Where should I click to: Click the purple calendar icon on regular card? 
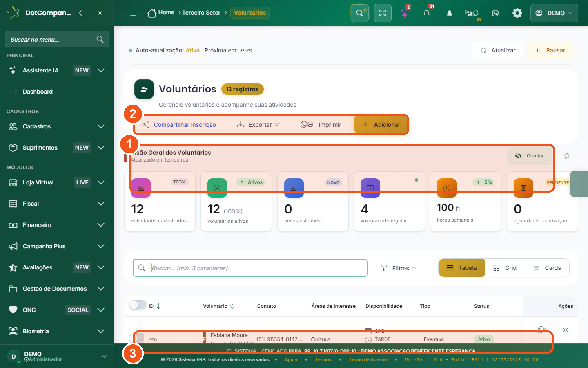pos(370,188)
